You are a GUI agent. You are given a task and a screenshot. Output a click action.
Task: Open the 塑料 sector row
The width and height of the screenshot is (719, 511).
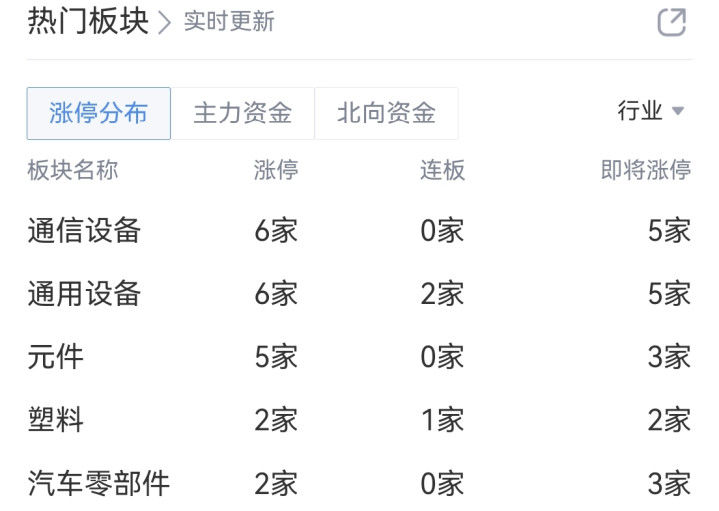click(x=56, y=420)
